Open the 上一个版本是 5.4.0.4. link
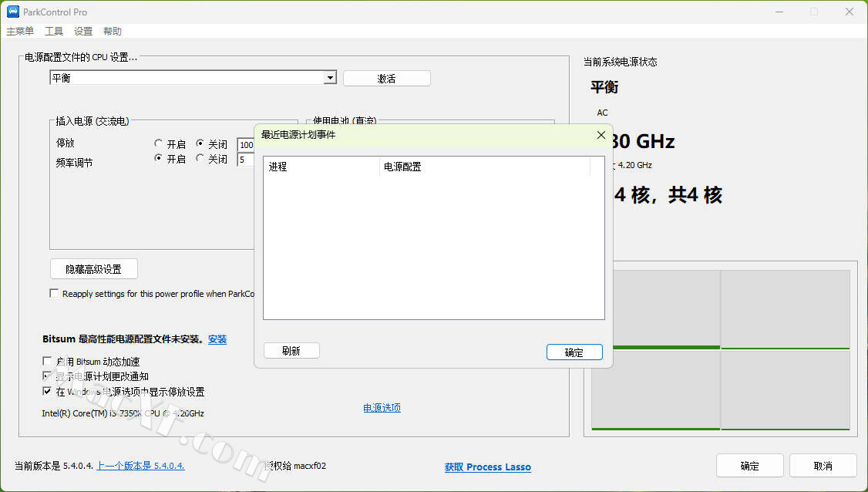The width and height of the screenshot is (868, 492). click(x=140, y=466)
